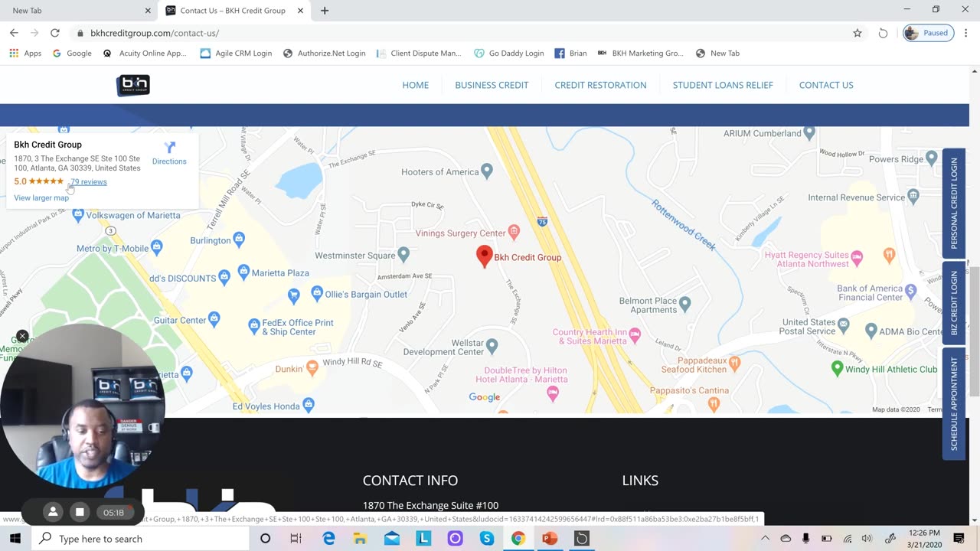
Task: Open Chrome three-dot menu
Action: pyautogui.click(x=965, y=33)
